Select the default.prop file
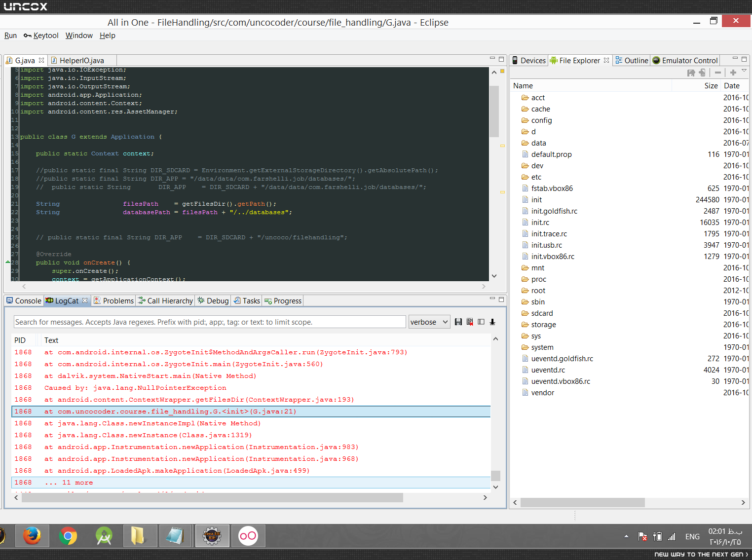Image resolution: width=752 pixels, height=560 pixels. (551, 154)
